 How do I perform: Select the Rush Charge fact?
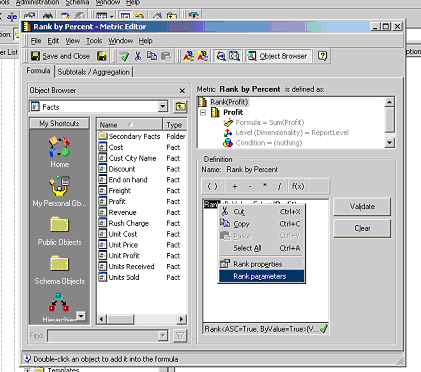click(x=124, y=223)
